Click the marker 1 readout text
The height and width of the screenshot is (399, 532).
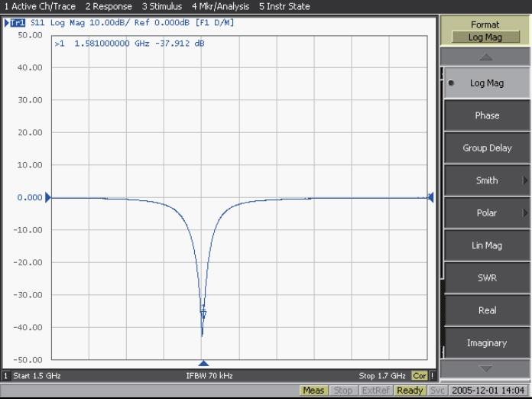coord(129,44)
